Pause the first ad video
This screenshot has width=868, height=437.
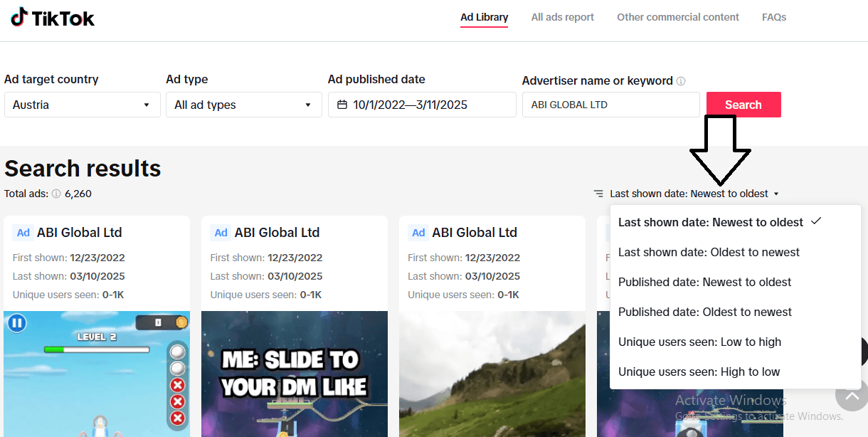pyautogui.click(x=17, y=324)
